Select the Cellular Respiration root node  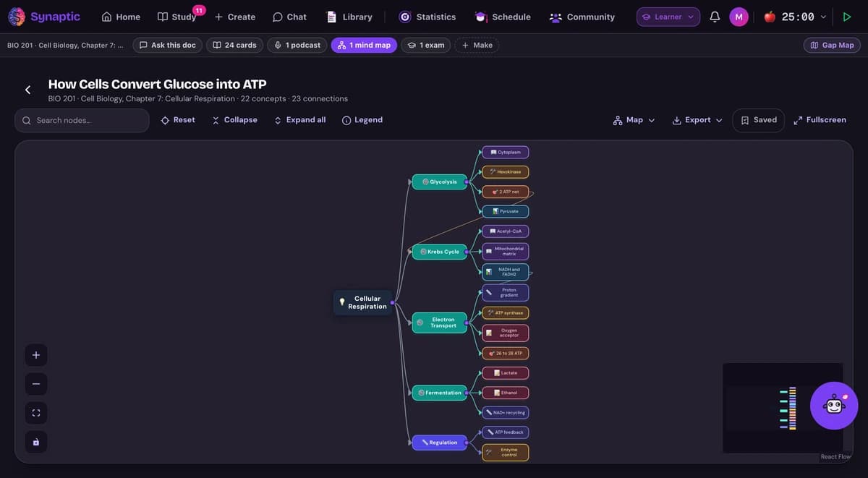click(x=362, y=302)
